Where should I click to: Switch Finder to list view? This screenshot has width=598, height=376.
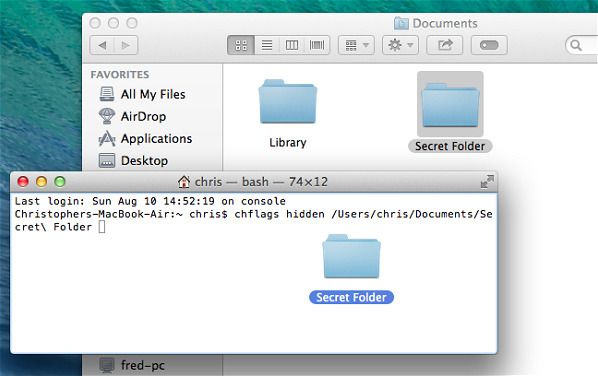point(267,45)
